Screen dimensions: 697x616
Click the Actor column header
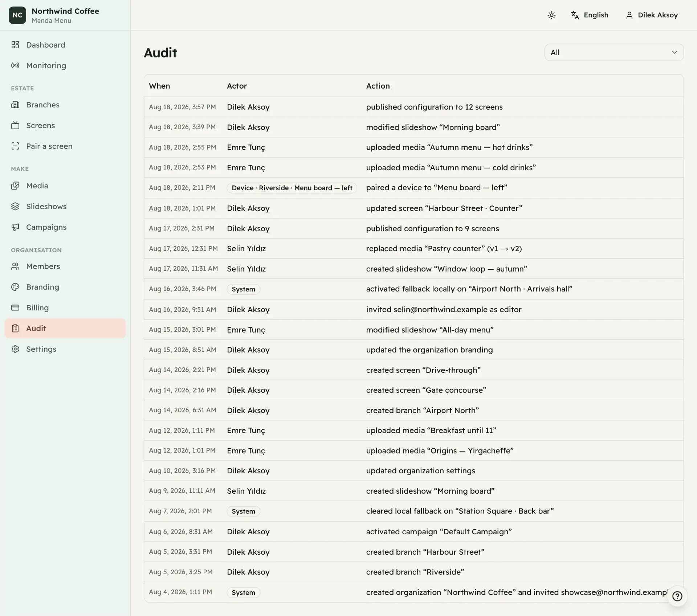pos(237,86)
